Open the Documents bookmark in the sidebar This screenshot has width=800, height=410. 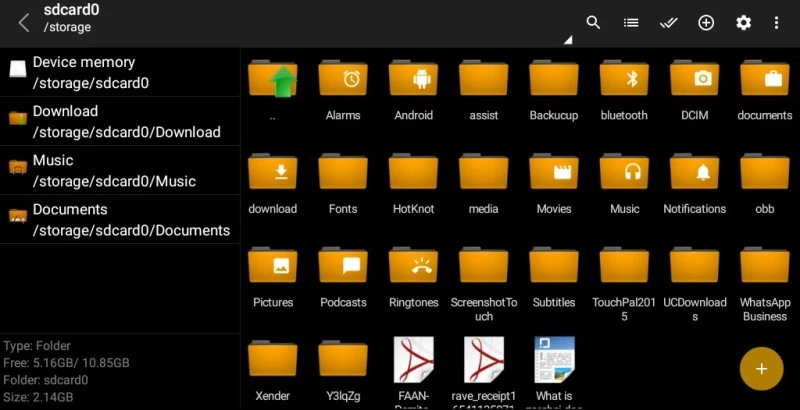(120, 219)
